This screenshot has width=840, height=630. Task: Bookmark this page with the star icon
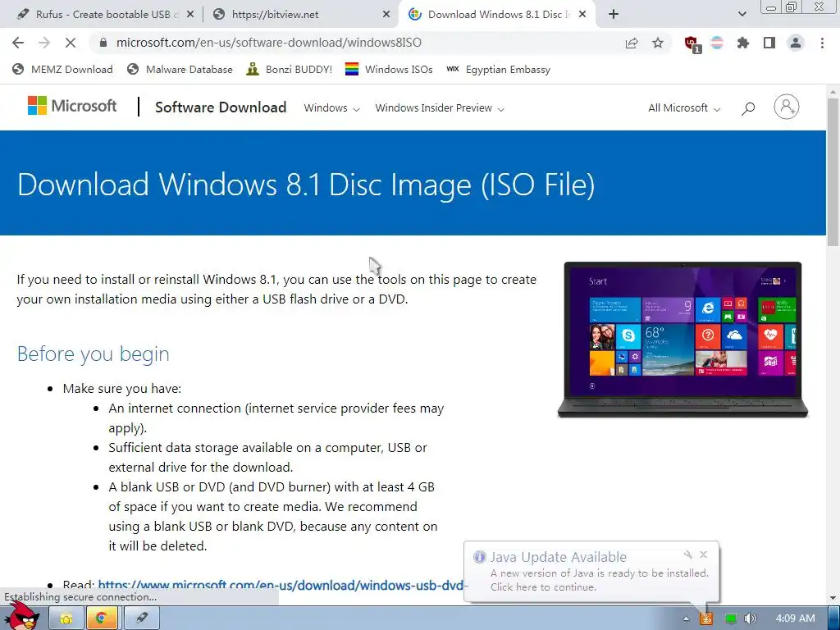(658, 43)
